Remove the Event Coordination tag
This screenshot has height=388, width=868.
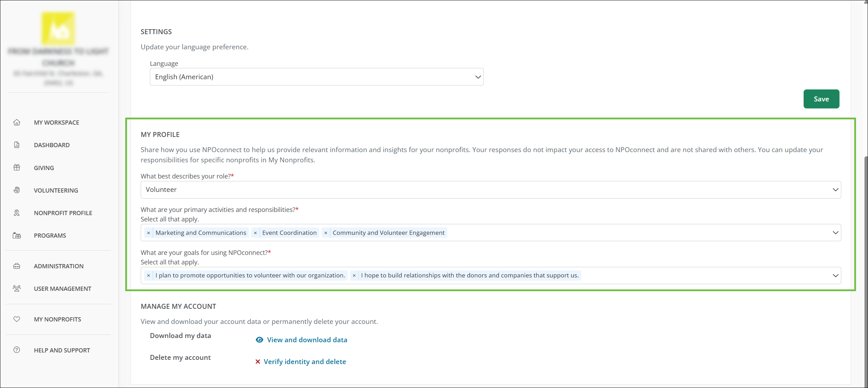255,233
